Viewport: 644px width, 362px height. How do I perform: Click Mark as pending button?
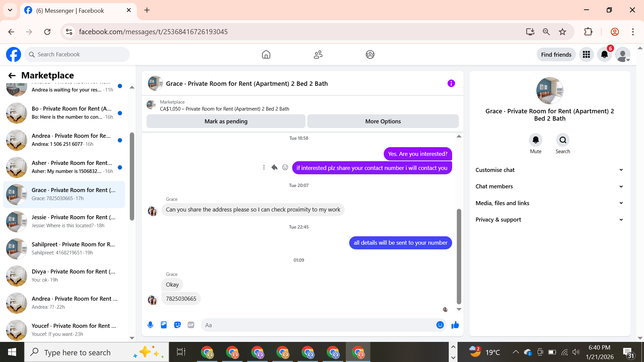tap(226, 121)
